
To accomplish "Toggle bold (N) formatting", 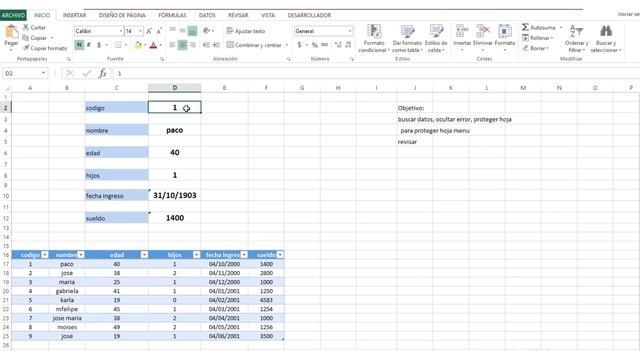I will (79, 45).
